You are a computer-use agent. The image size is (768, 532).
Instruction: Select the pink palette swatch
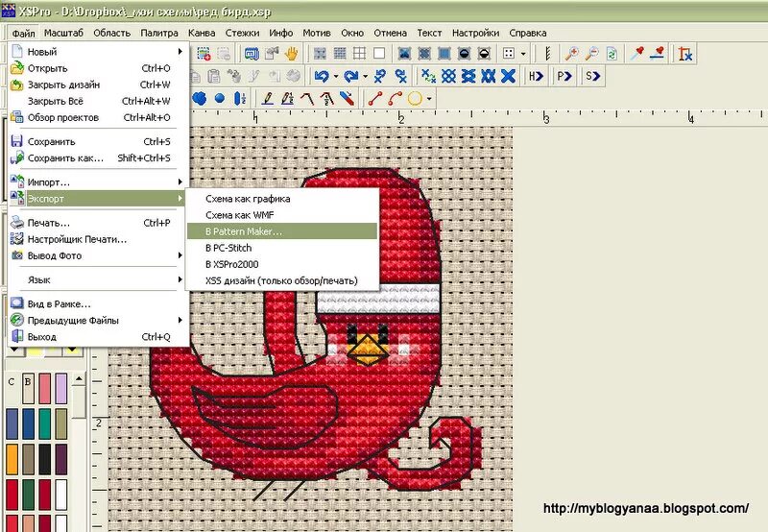[x=44, y=388]
